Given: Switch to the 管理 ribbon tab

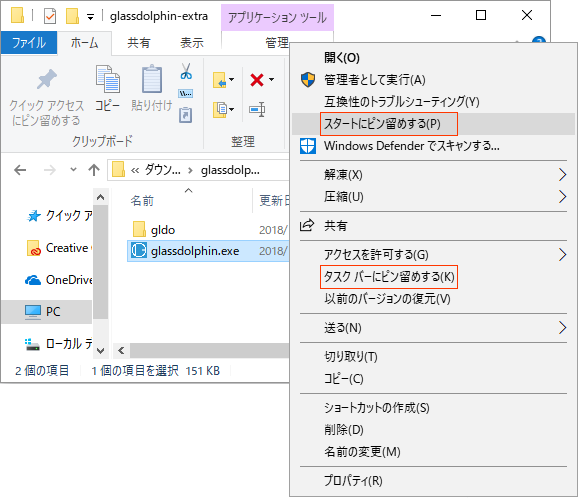Looking at the screenshot, I should click(276, 43).
